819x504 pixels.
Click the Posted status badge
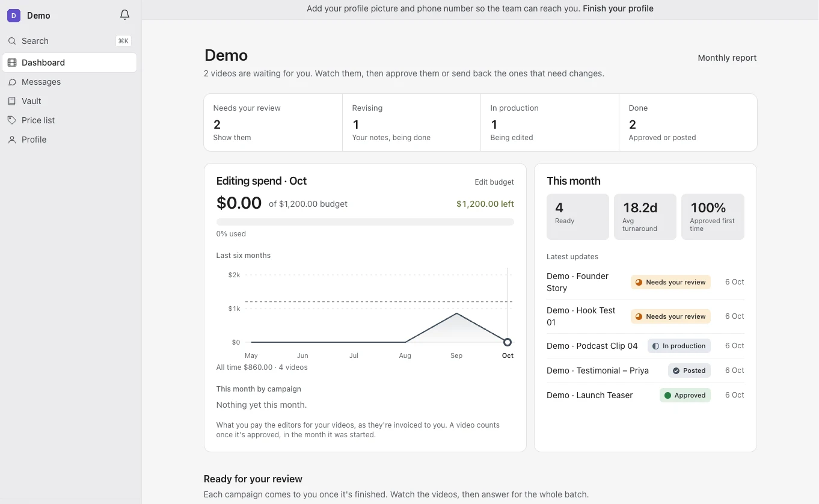point(689,370)
